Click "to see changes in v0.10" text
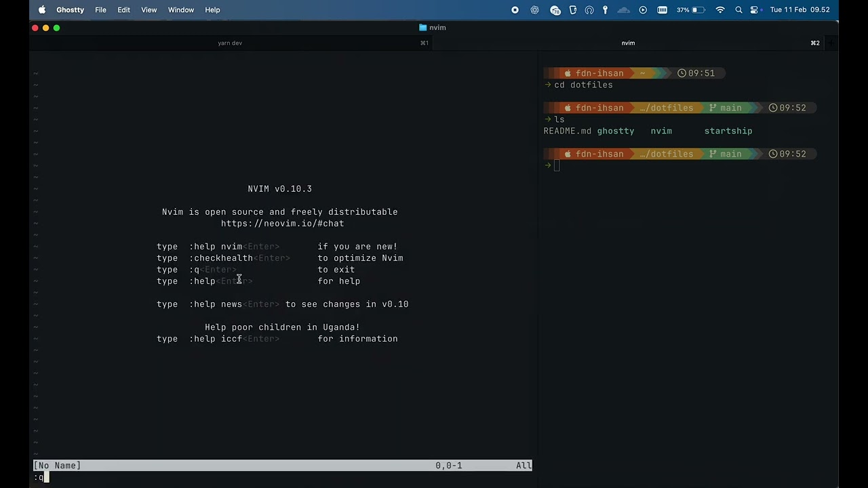This screenshot has height=488, width=868. (347, 304)
